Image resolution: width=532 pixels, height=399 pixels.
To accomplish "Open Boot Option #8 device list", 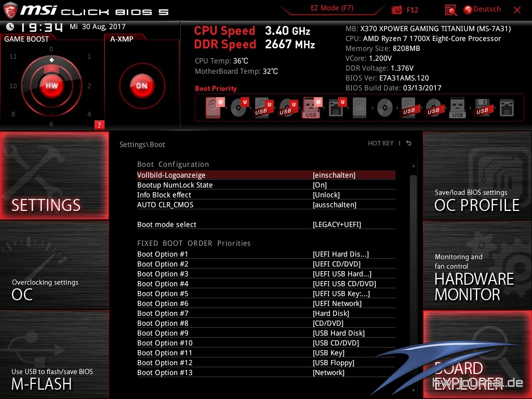I will pos(266,323).
